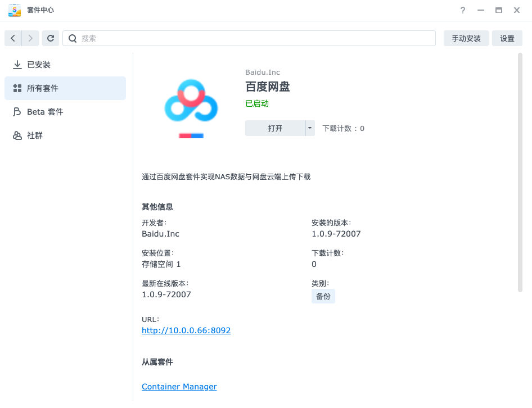Viewport: 532px width, 408px height.
Task: Refresh the package list
Action: point(51,38)
